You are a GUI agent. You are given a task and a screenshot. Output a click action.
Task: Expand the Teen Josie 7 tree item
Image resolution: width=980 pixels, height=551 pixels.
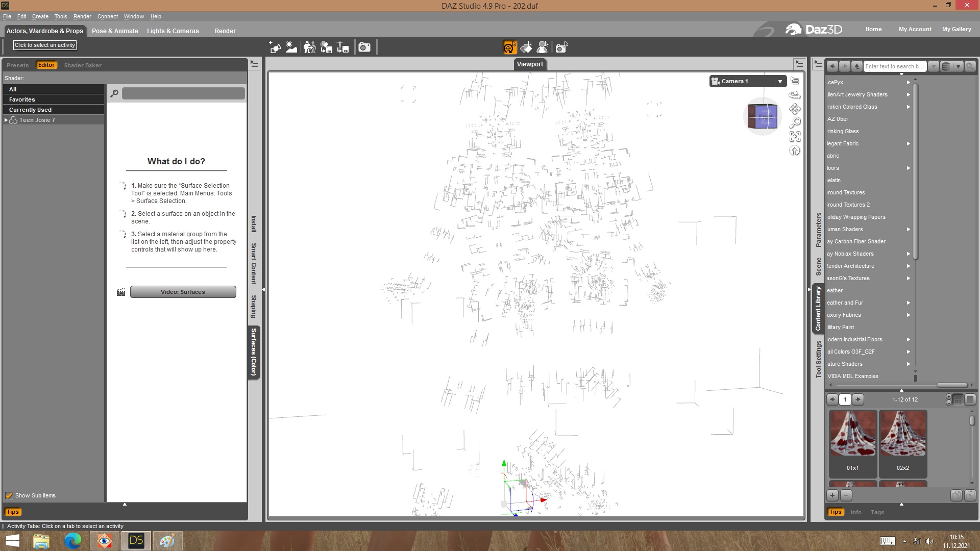[x=6, y=120]
